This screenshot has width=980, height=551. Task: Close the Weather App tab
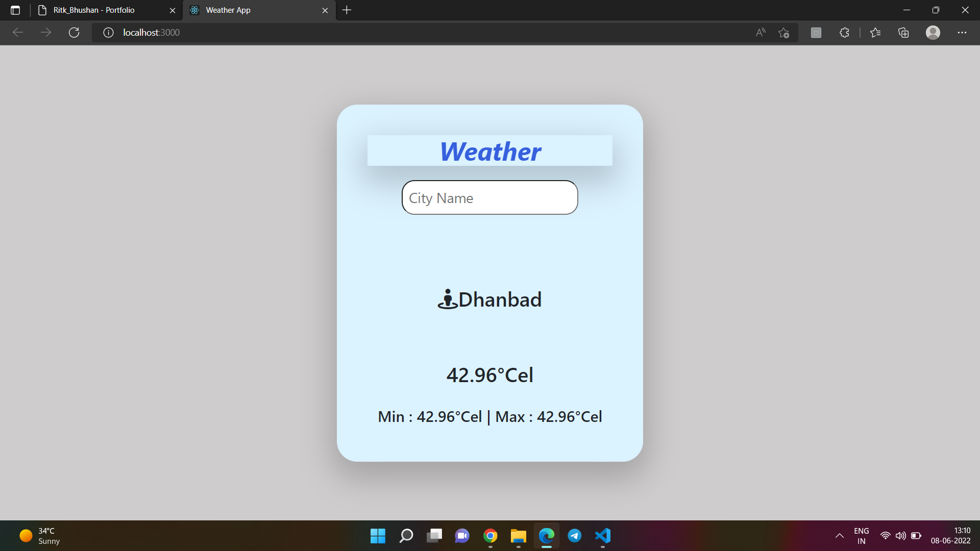coord(325,10)
